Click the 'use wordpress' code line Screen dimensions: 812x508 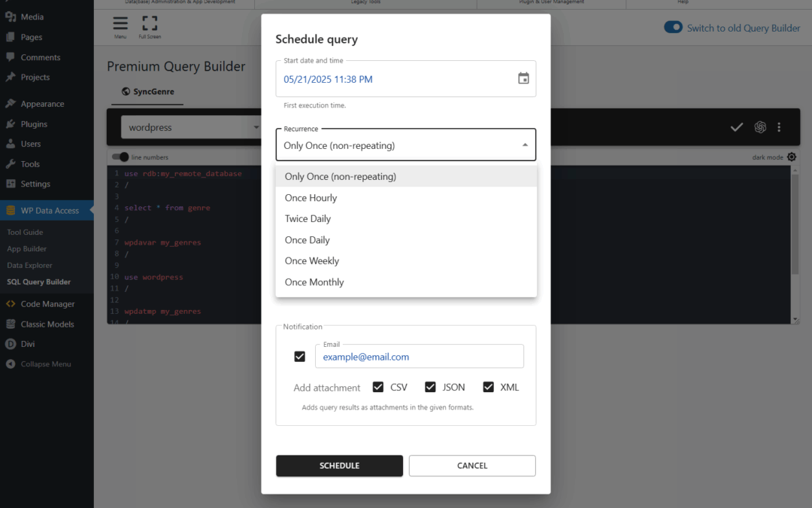pos(154,277)
